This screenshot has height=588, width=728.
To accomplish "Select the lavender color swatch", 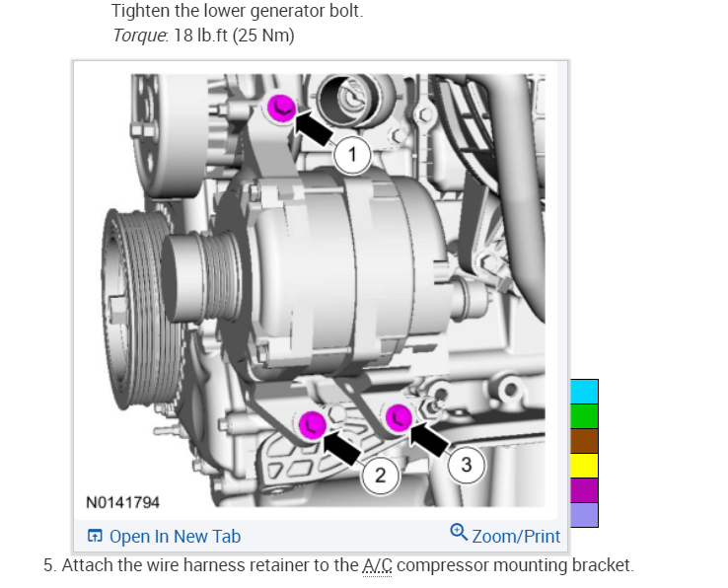I will 584,515.
